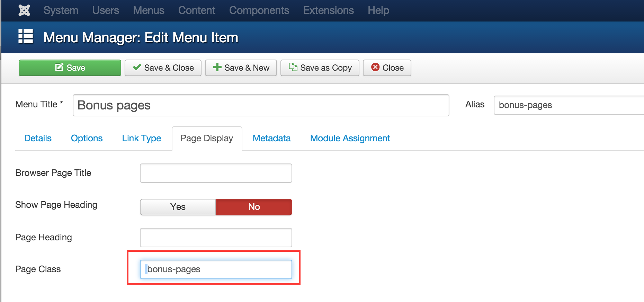Image resolution: width=644 pixels, height=302 pixels.
Task: Open the System menu
Action: [61, 10]
